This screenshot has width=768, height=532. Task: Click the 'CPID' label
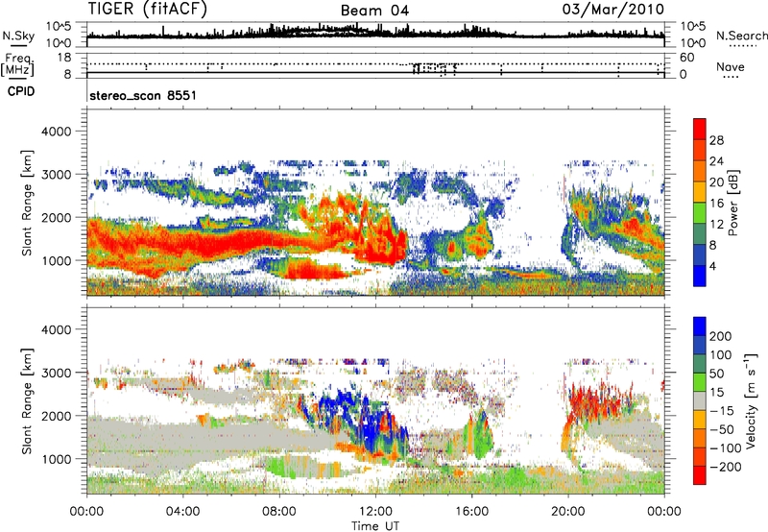[x=21, y=91]
